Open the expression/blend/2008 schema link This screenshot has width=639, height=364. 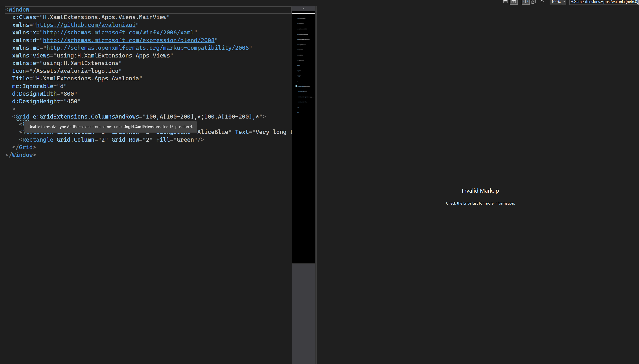pos(128,40)
